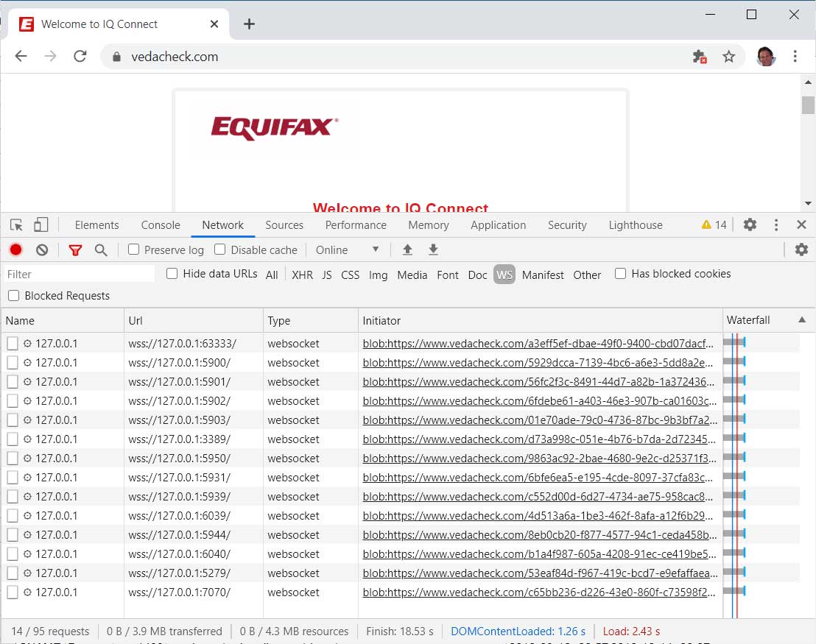816x644 pixels.
Task: Open the Performance tab
Action: pos(356,224)
